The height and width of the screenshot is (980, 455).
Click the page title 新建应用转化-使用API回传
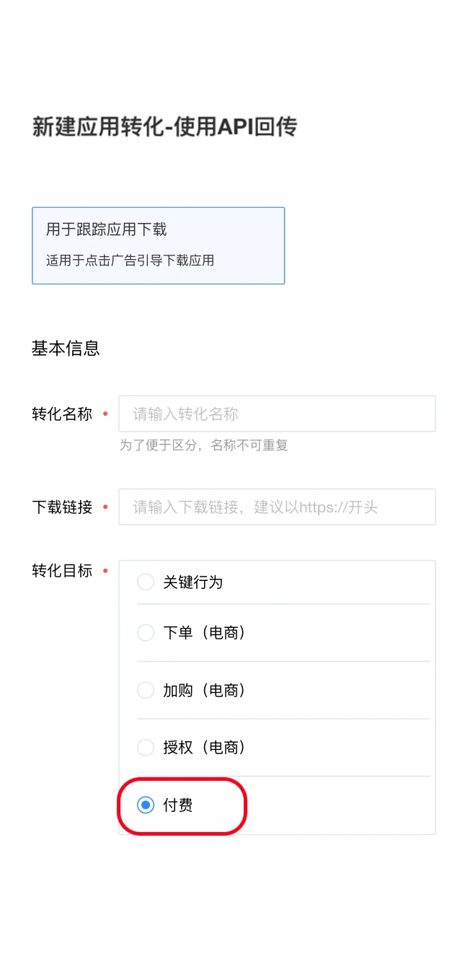(164, 126)
